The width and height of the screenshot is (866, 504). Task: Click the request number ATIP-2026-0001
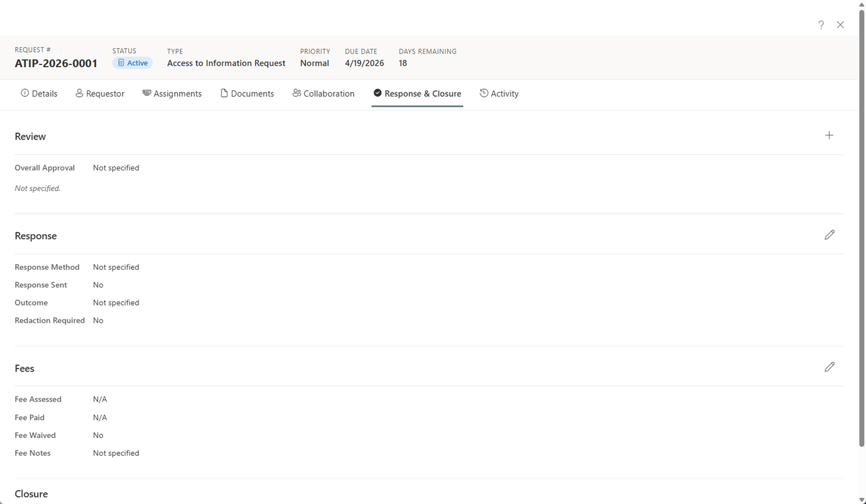(x=56, y=63)
